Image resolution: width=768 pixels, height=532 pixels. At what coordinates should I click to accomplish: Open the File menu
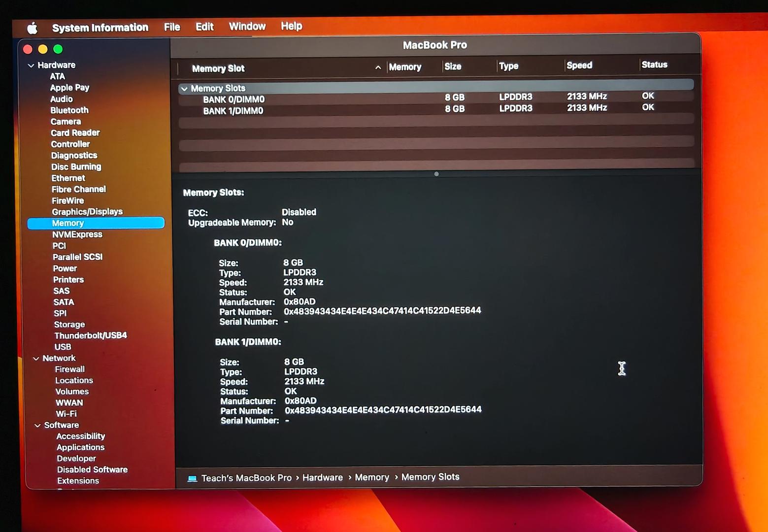tap(172, 27)
